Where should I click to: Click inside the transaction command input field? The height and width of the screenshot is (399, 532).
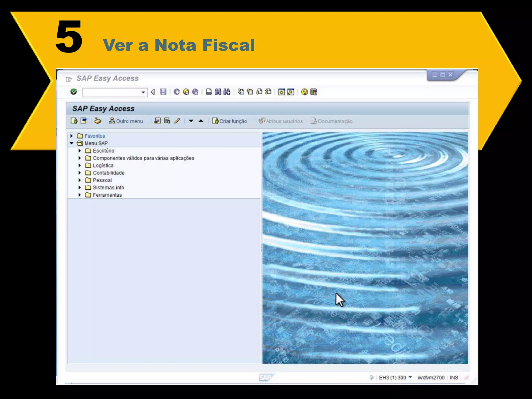coord(112,92)
